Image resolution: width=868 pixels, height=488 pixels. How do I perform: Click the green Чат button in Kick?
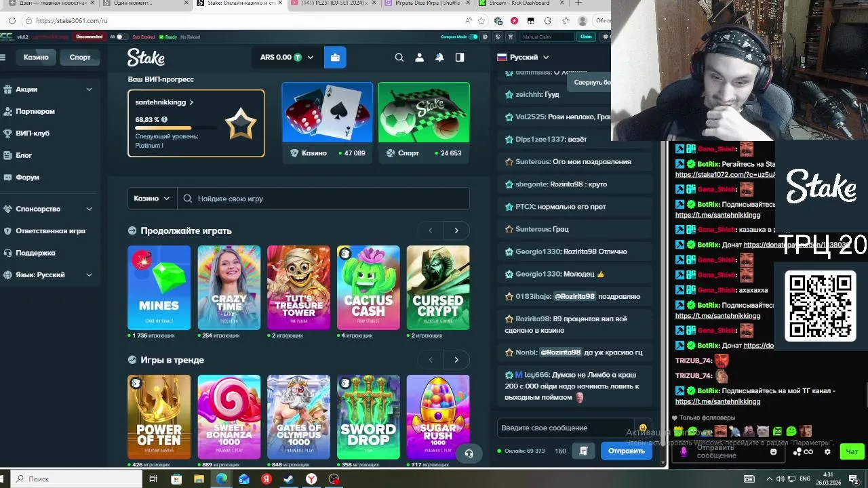(852, 452)
